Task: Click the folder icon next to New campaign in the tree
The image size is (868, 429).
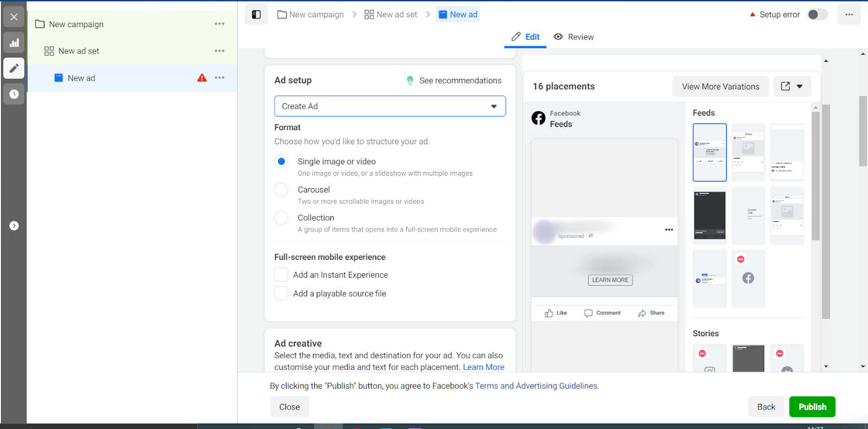Action: coord(40,24)
